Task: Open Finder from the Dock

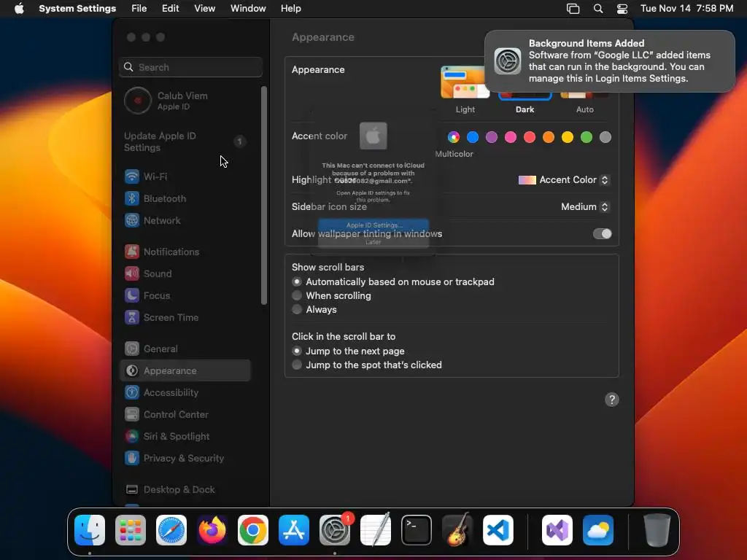Action: [90, 530]
